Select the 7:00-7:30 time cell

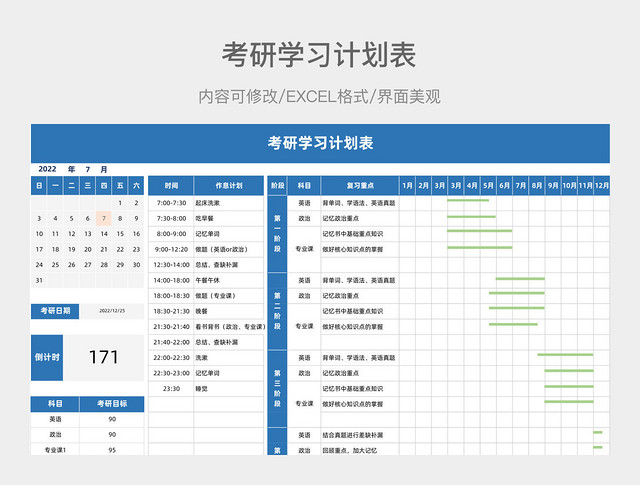pyautogui.click(x=171, y=203)
